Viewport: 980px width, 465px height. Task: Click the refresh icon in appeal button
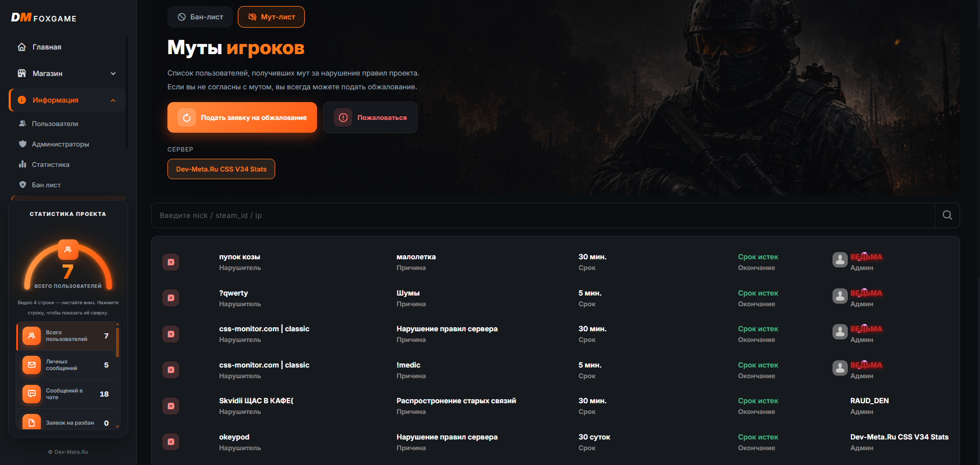click(187, 117)
